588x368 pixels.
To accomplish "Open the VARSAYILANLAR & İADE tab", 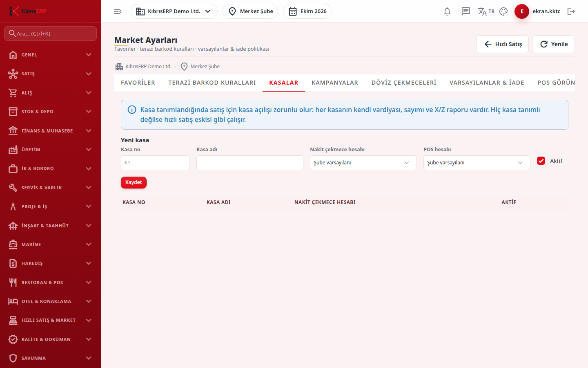I will [x=487, y=83].
